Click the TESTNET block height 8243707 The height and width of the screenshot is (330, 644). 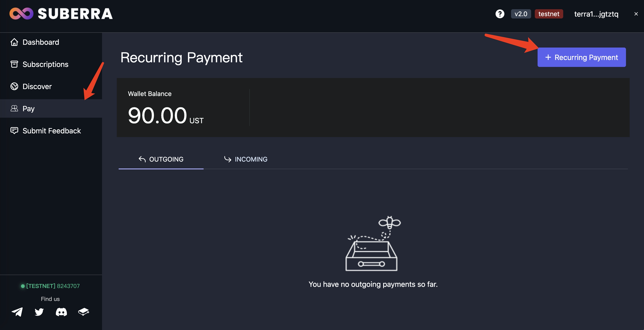[53, 286]
